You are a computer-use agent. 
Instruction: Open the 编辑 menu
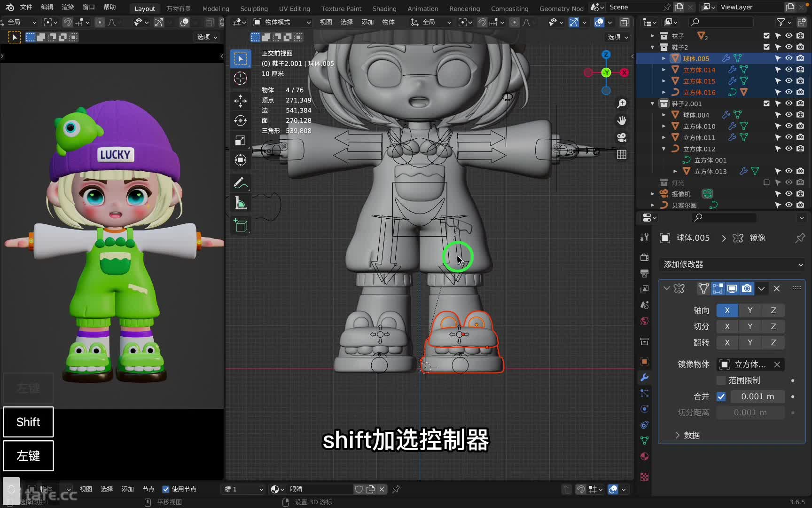(x=47, y=7)
